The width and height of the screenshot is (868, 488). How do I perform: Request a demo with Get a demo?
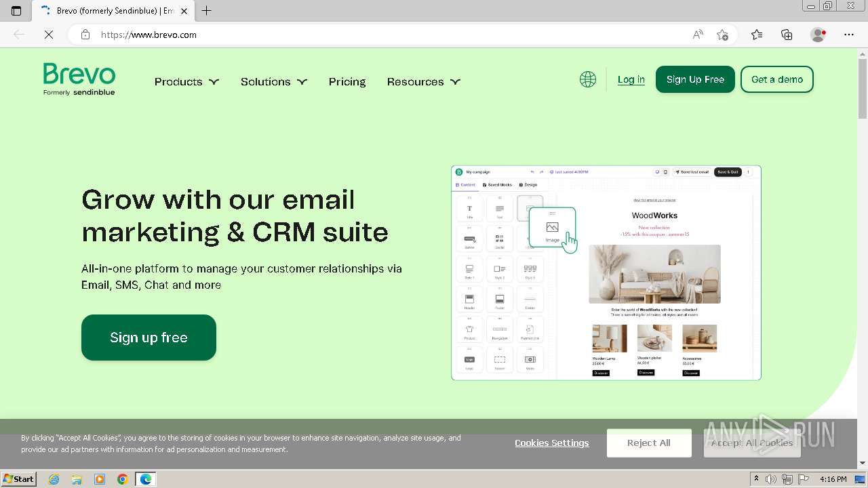point(777,79)
